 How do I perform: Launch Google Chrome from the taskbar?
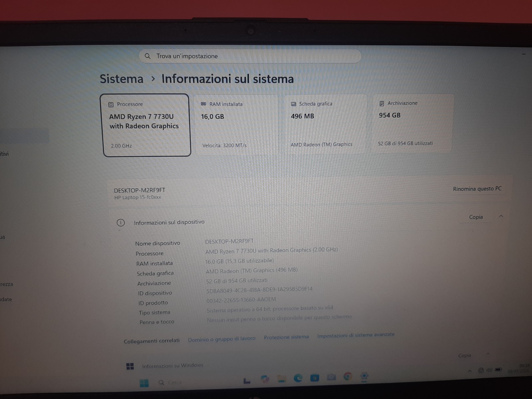[x=347, y=376]
